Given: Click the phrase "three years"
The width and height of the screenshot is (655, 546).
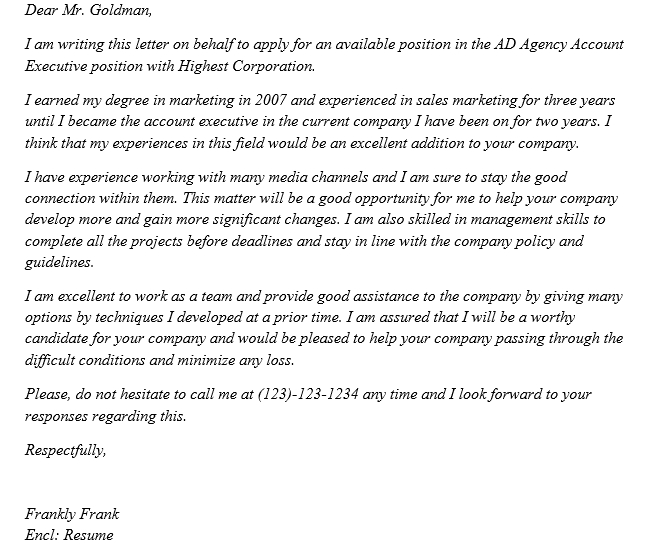Looking at the screenshot, I should pyautogui.click(x=578, y=101).
